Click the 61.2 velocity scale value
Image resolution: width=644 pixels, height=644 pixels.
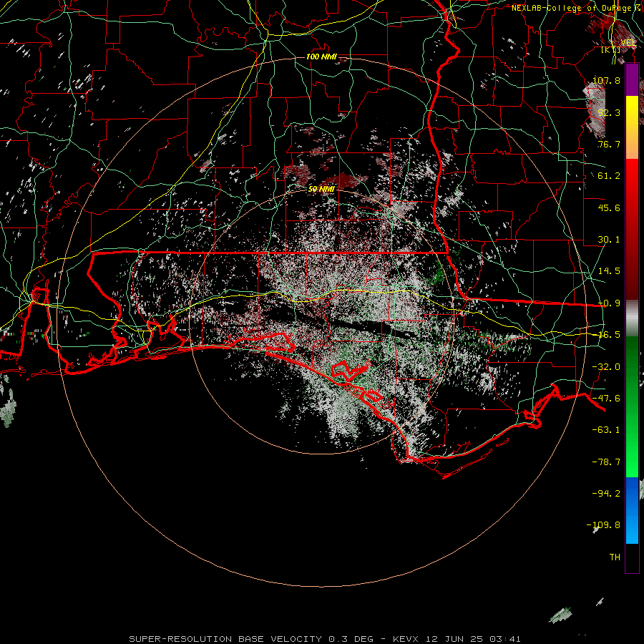coord(609,176)
